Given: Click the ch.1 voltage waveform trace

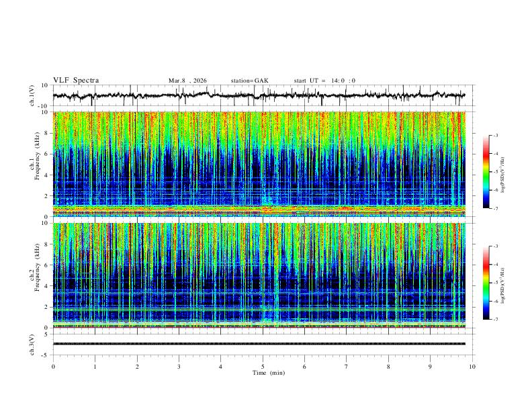Looking at the screenshot, I should (x=259, y=95).
